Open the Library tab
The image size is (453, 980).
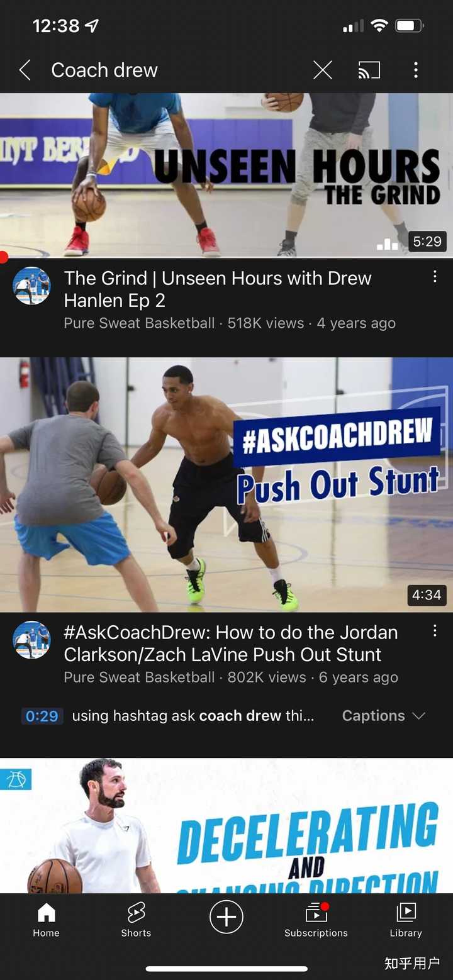406,920
